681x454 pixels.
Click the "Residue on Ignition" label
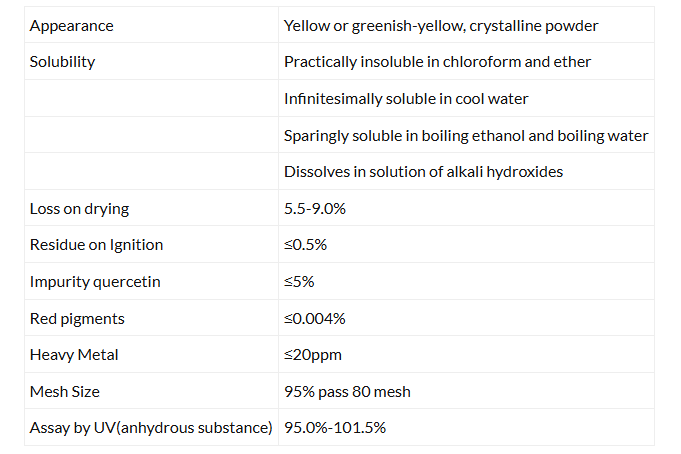tap(96, 245)
